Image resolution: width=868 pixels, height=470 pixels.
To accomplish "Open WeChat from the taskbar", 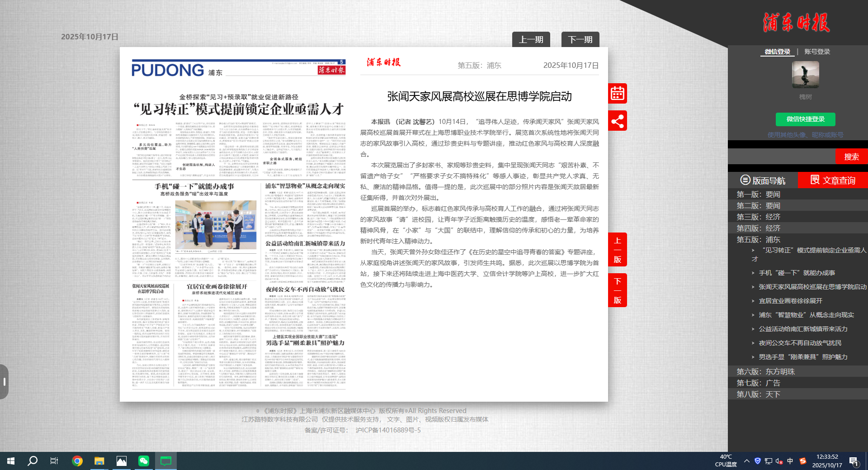I will pyautogui.click(x=144, y=461).
